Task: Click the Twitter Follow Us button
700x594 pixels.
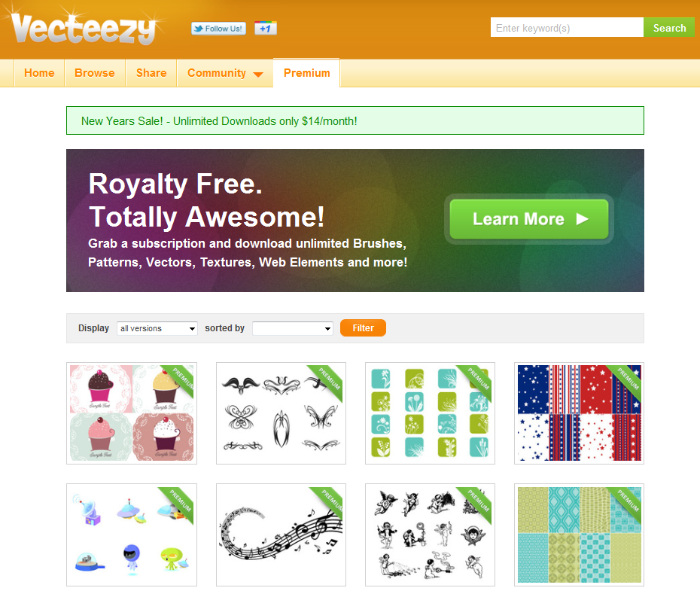Action: pos(219,28)
